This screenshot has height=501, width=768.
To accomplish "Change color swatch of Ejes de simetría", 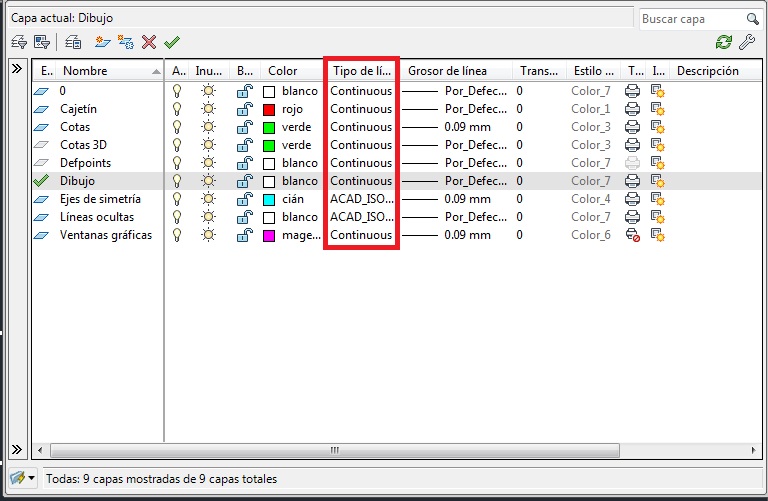I will coord(269,200).
